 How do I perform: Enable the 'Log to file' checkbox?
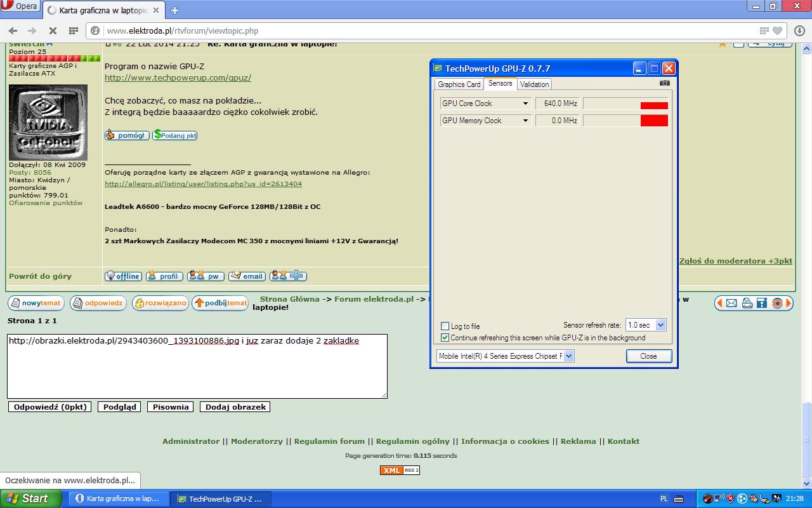pyautogui.click(x=445, y=326)
